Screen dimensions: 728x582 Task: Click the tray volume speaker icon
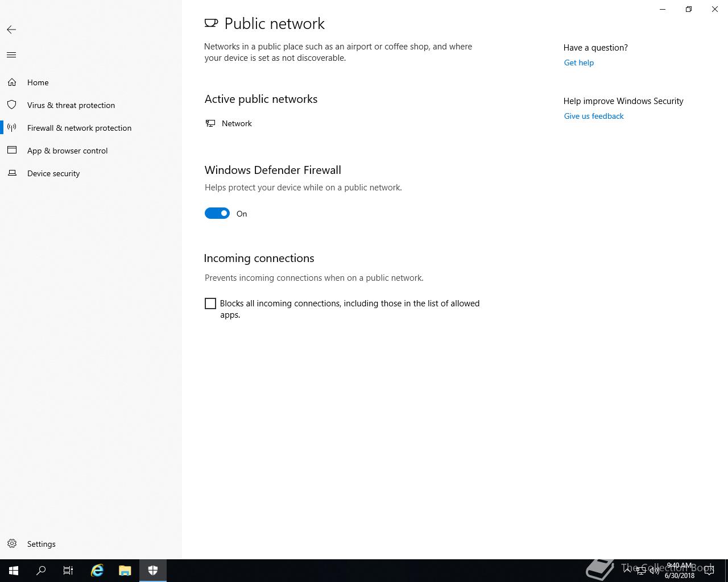coord(654,571)
